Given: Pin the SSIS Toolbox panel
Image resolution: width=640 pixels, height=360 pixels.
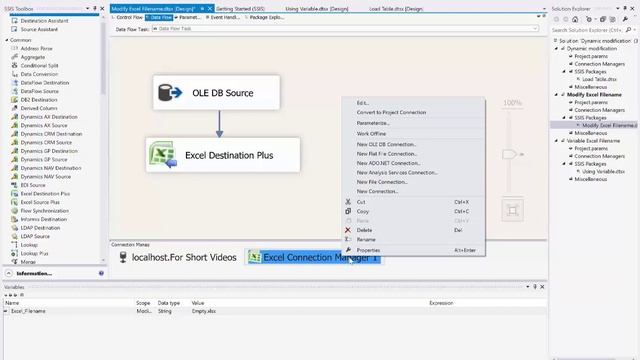Looking at the screenshot, I should (95, 8).
